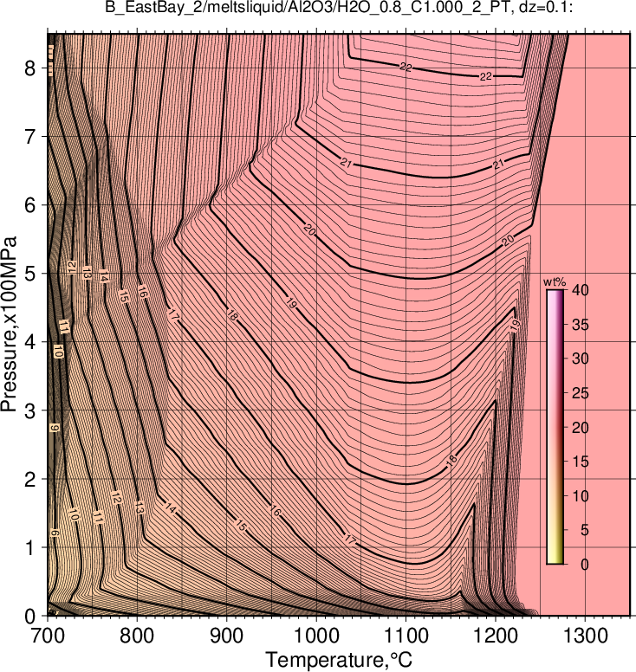
Task: Click contour label '14' above 450 MPa
Action: point(103,276)
